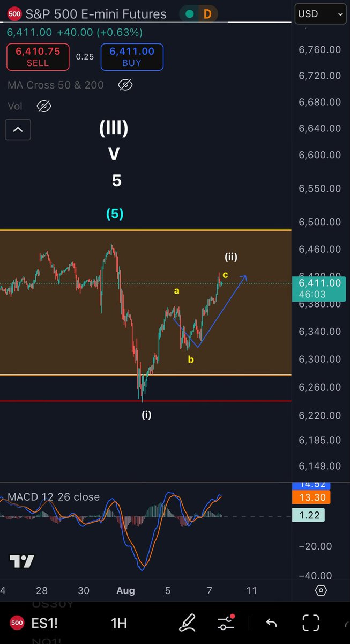Click the 11 date label on time axis
Viewport: 350px width, 644px height.
point(251,591)
